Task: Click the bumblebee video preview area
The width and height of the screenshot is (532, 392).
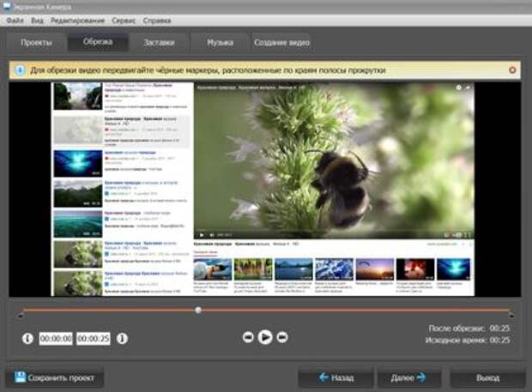Action: (334, 160)
